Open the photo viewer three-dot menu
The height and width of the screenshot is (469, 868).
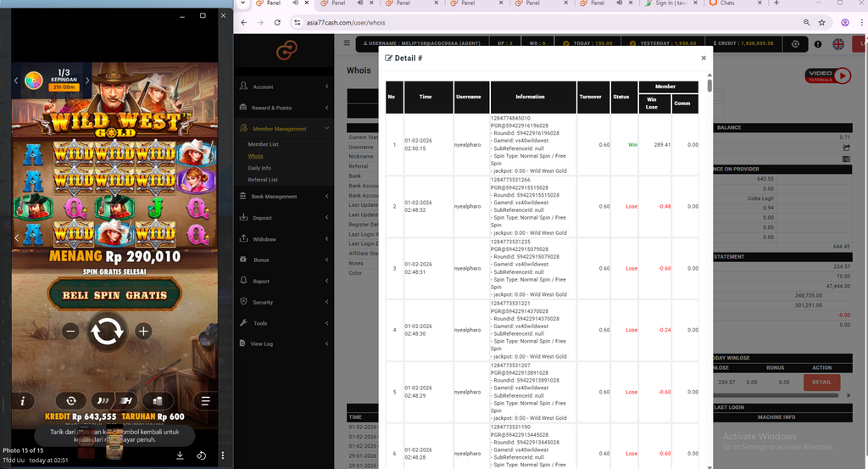click(x=223, y=455)
